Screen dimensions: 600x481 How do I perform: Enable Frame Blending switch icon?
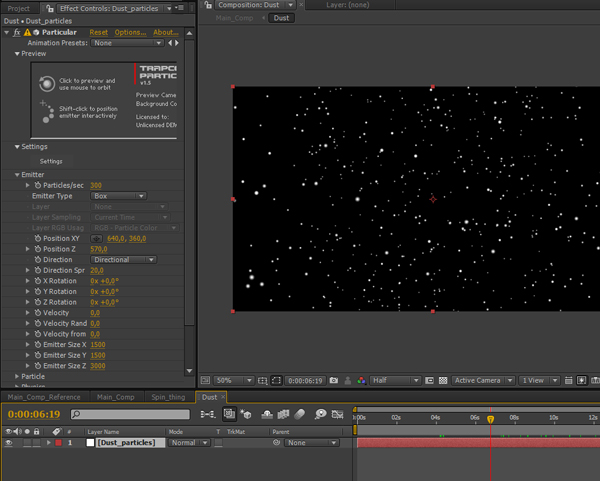(x=283, y=414)
